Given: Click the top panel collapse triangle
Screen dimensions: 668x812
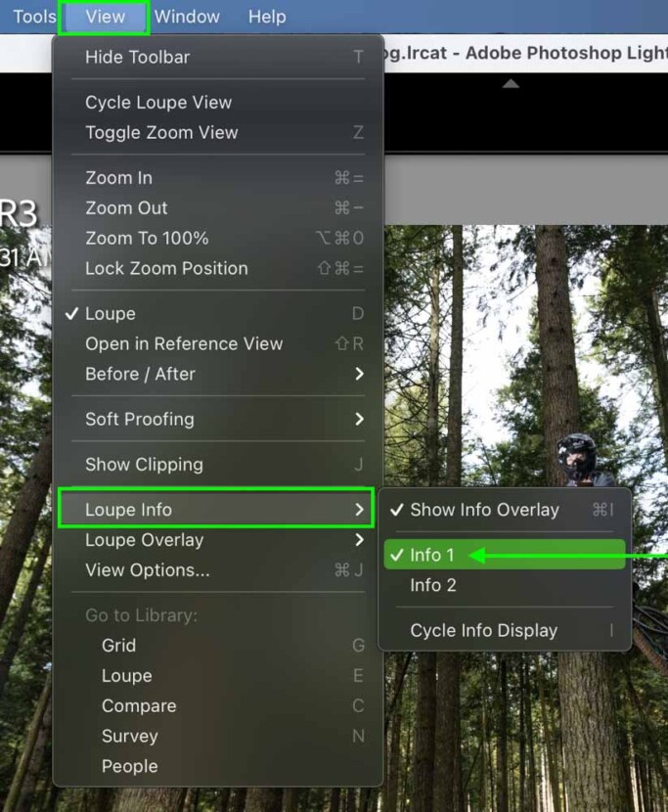Looking at the screenshot, I should click(x=511, y=83).
